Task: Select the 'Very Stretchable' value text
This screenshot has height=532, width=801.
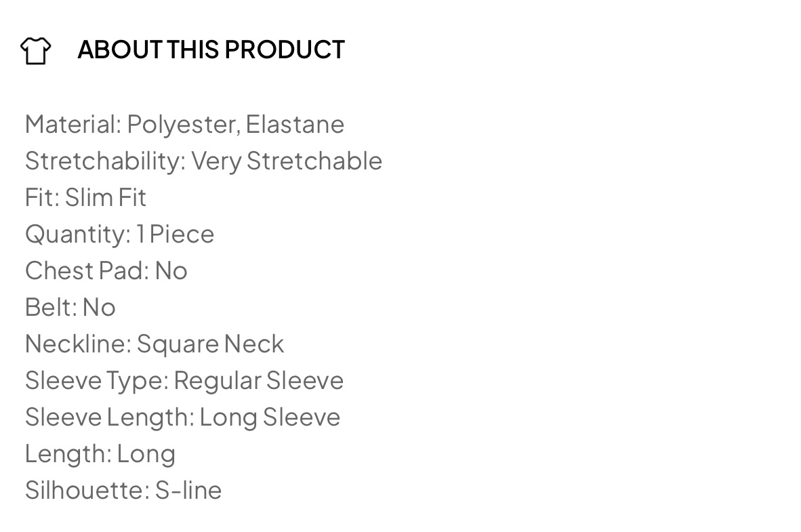Action: click(287, 161)
